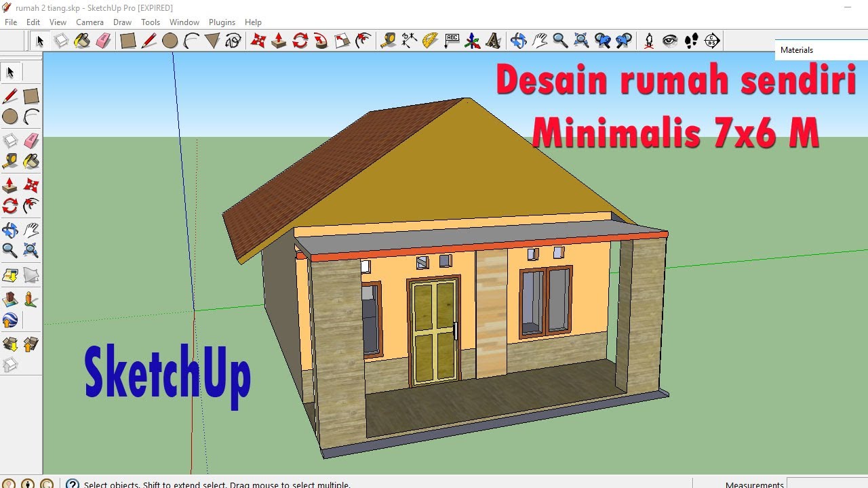868x488 pixels.
Task: Select the Follow Me tool
Action: pos(321,41)
